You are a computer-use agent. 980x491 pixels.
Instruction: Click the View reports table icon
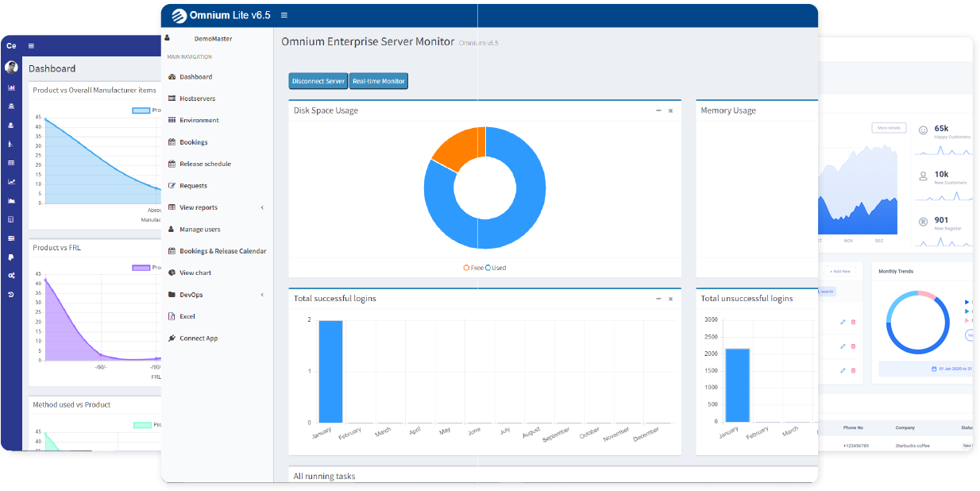[172, 207]
